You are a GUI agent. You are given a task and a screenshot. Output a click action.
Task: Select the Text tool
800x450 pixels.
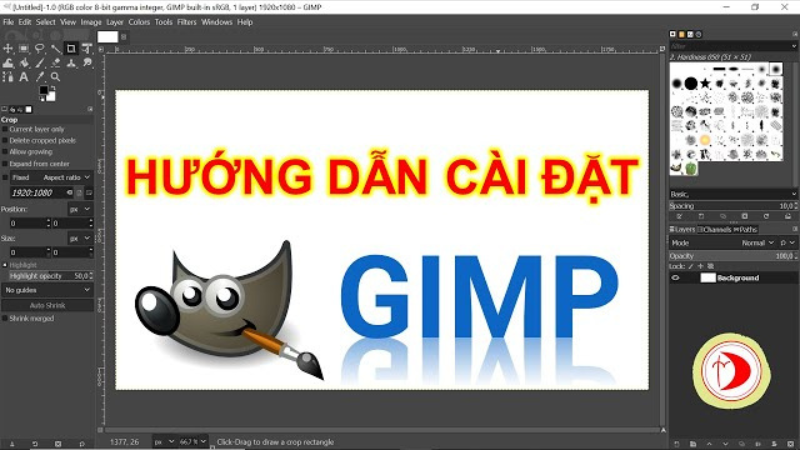[24, 76]
